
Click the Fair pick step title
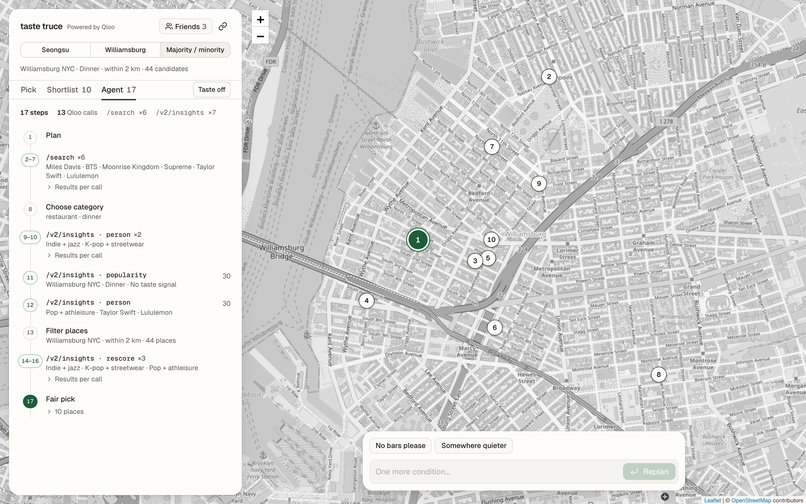[60, 399]
